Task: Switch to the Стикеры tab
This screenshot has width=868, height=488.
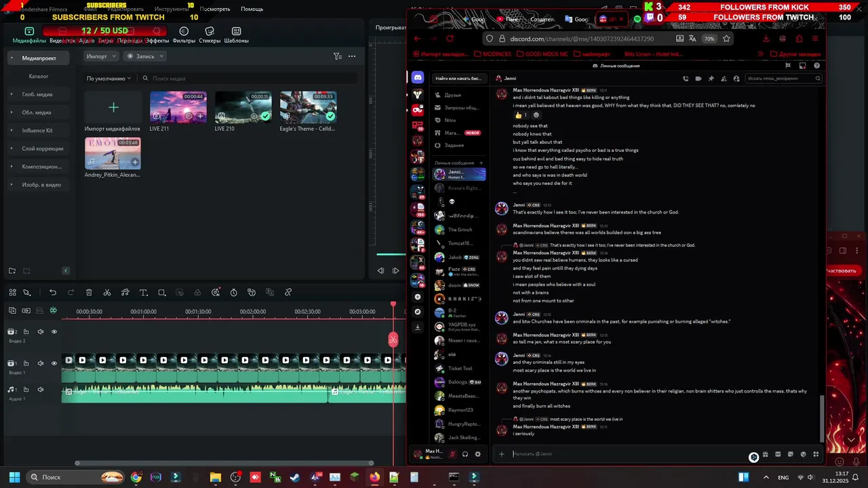Action: (210, 35)
